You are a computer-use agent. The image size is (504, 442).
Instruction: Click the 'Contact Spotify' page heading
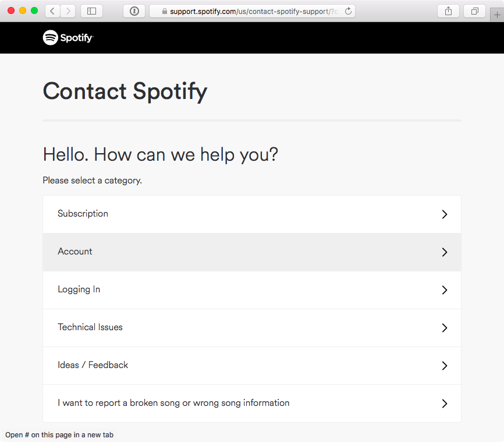[125, 91]
